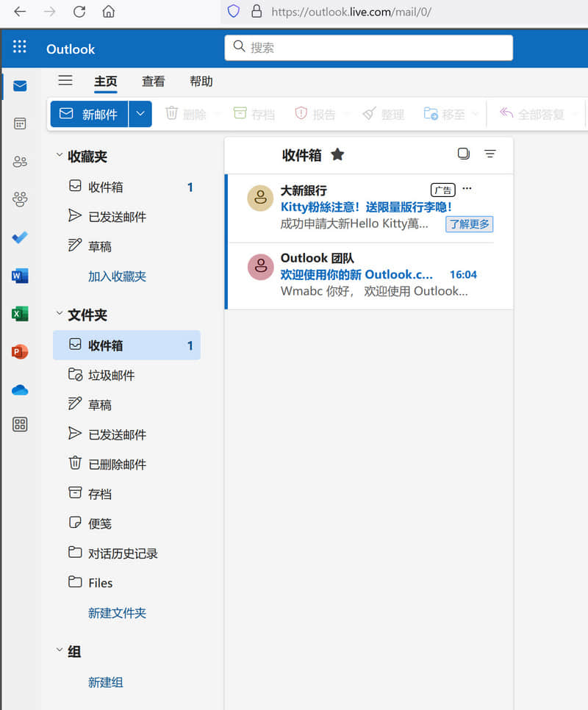Screen dimensions: 588x710
Task: Open More apps icon in sidebar
Action: (20, 424)
